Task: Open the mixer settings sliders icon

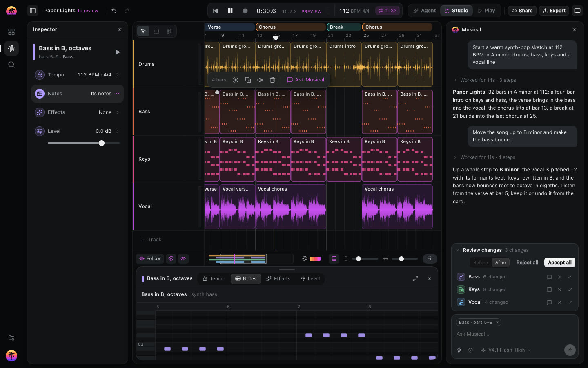Action: coord(11,338)
